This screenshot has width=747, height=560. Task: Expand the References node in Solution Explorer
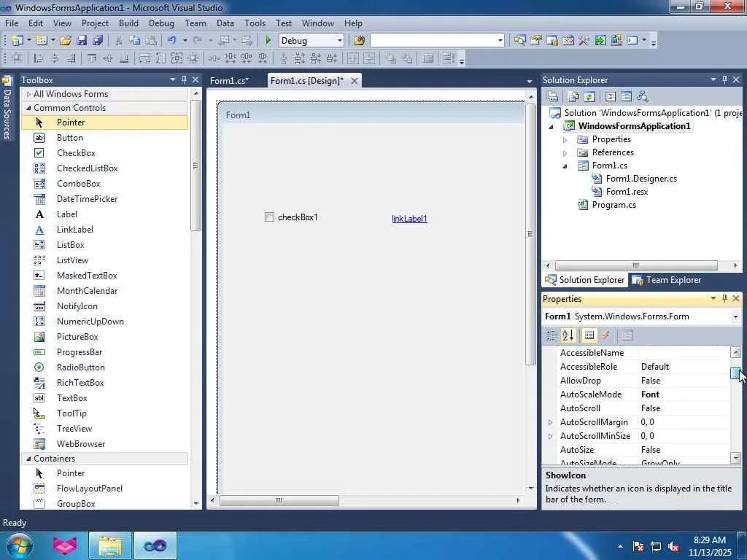(x=565, y=153)
